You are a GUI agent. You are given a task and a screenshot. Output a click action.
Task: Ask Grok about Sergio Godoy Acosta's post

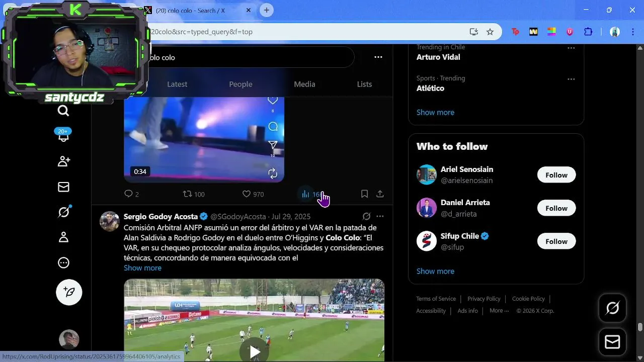tap(366, 216)
